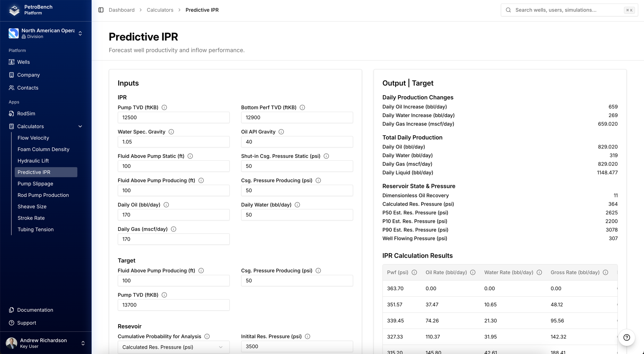Open the Andrew Richardson account menu
Screen dimensions: 644x354
coord(83,343)
